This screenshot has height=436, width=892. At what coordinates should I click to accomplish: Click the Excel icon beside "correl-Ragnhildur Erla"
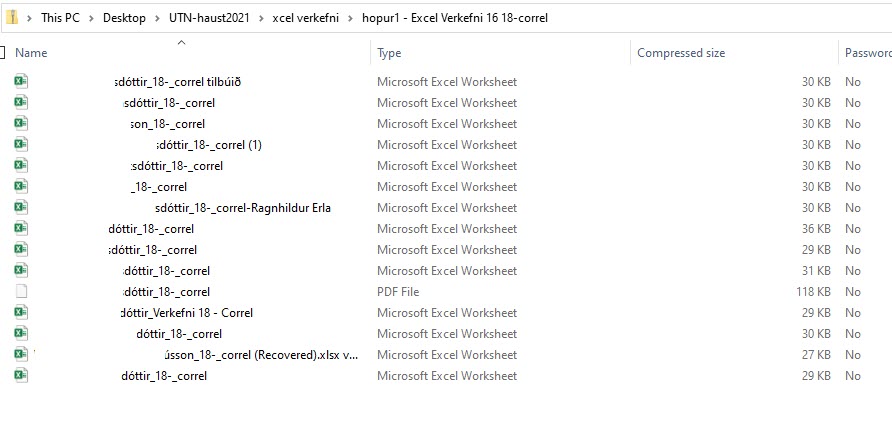click(x=21, y=208)
